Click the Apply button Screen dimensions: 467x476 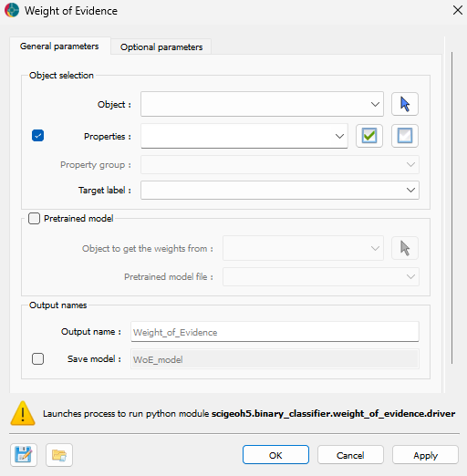coord(425,455)
